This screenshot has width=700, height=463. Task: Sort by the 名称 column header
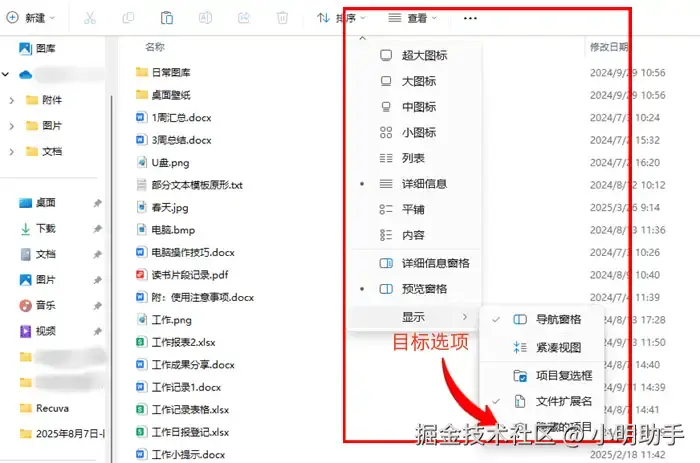[x=155, y=46]
